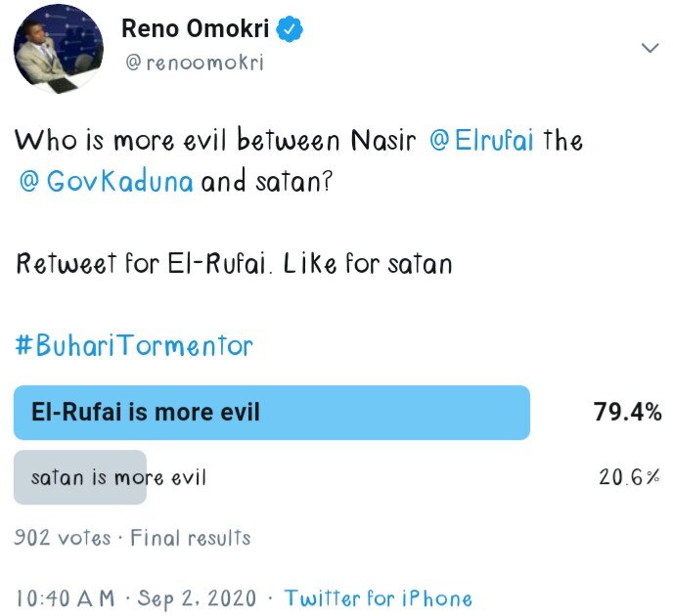Viewport: 673px width, 616px height.
Task: Open the @Elrufai mention
Action: [x=481, y=141]
